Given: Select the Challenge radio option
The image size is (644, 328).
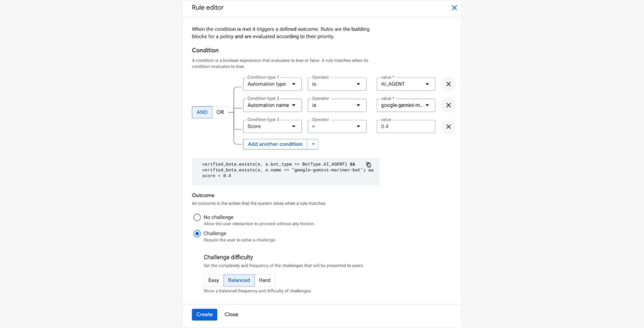Looking at the screenshot, I should (197, 234).
